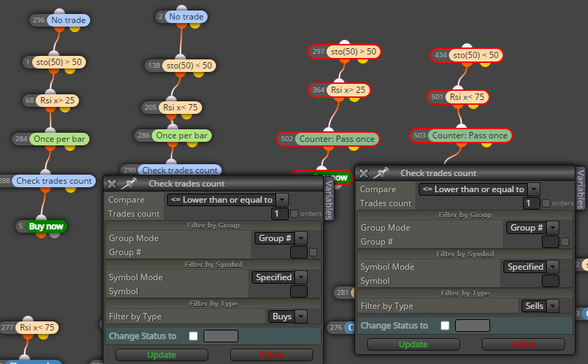The width and height of the screenshot is (588, 364).
Task: Open Filter by Type Sells dropdown
Action: [x=540, y=306]
